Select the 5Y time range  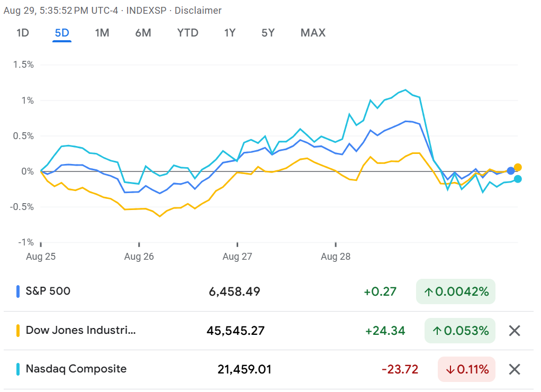tap(268, 33)
